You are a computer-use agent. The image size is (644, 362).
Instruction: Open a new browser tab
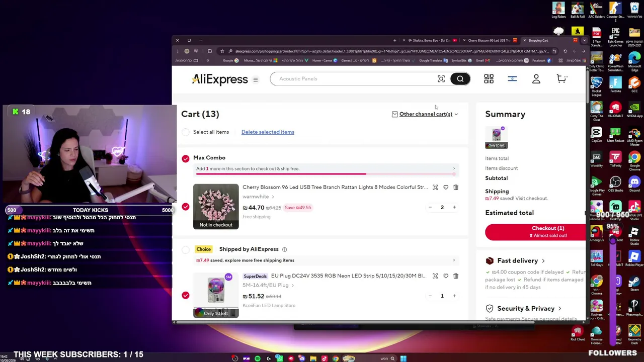point(394,40)
